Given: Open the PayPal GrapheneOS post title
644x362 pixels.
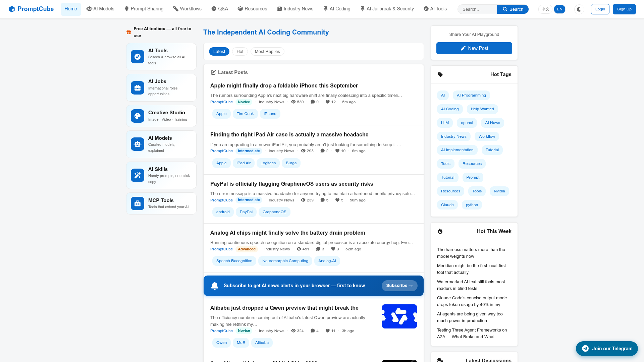Looking at the screenshot, I should pos(291,184).
